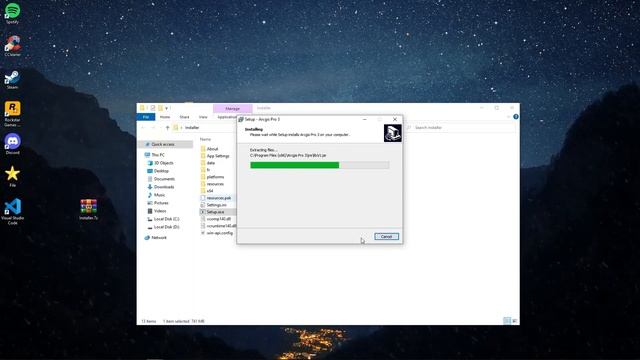Launch Discord from the desktop
This screenshot has width=640, height=360.
point(12,144)
